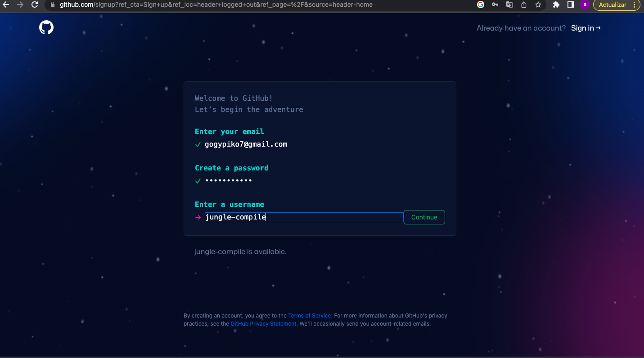Reload the signup page
Viewport: 644px width, 358px height.
[35, 4]
